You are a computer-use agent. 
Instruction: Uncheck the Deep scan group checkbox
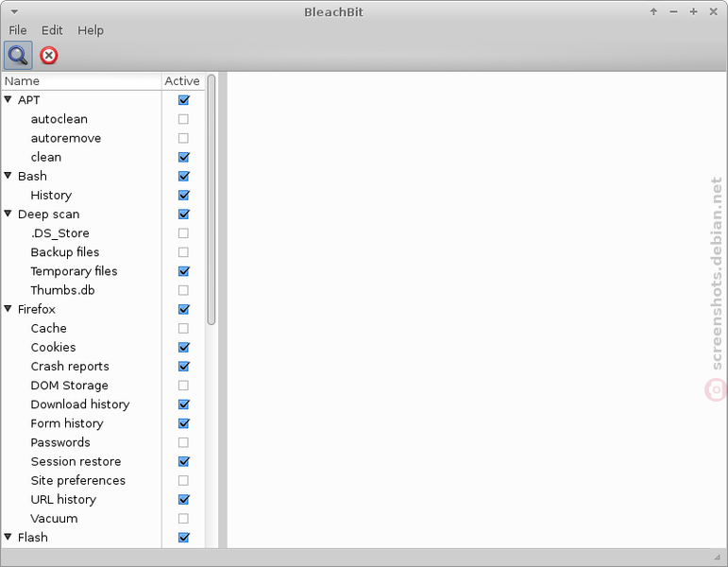pos(183,215)
